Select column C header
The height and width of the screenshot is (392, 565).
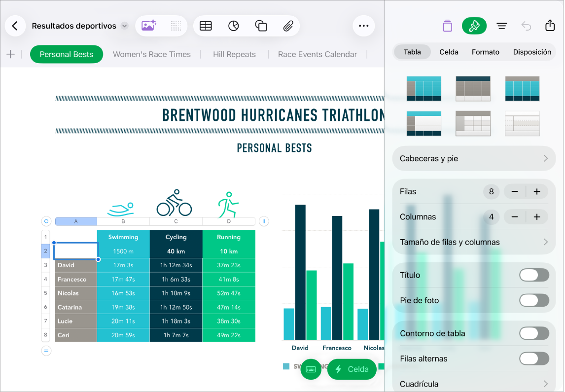[176, 221]
